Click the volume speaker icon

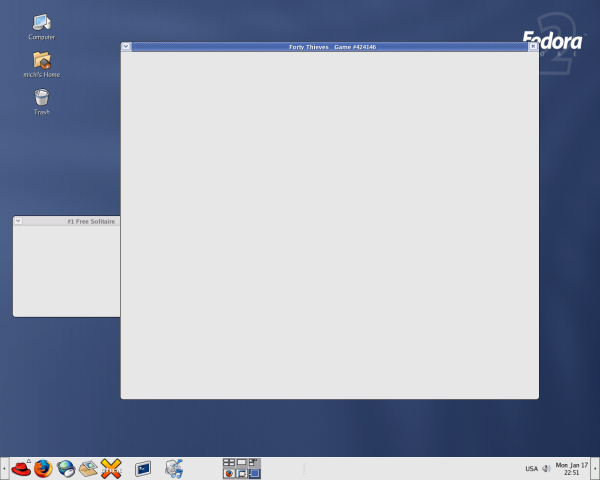(x=546, y=468)
